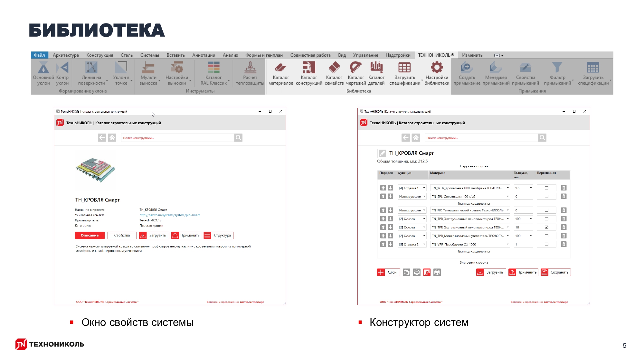Select Уклон в точке tool
This screenshot has width=644, height=362.
pos(121,73)
